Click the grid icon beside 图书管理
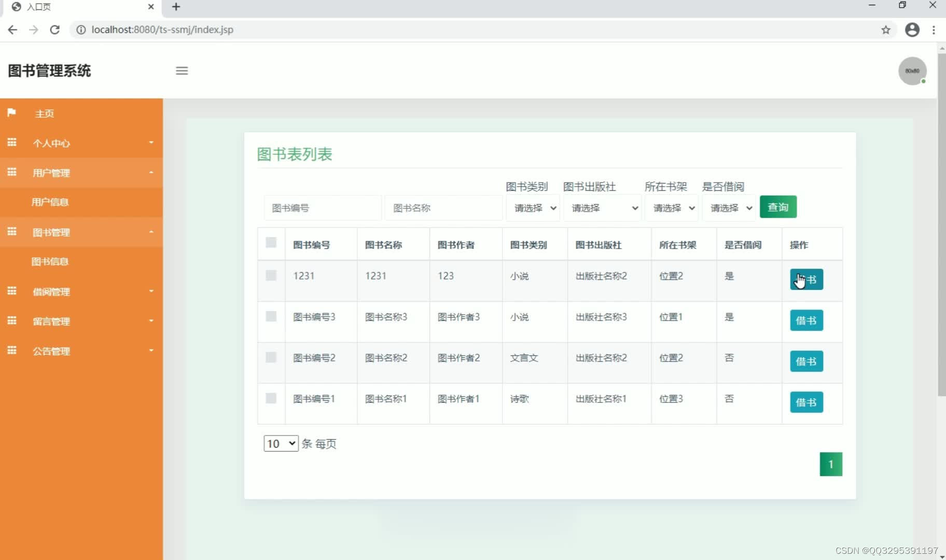946x560 pixels. click(x=12, y=231)
